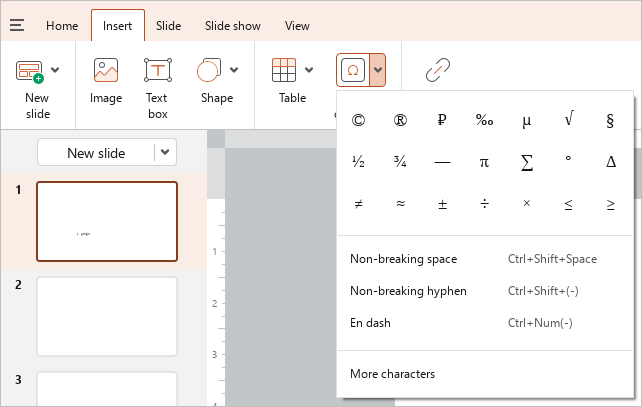The image size is (642, 407).
Task: Insert the pi π symbol
Action: (484, 162)
